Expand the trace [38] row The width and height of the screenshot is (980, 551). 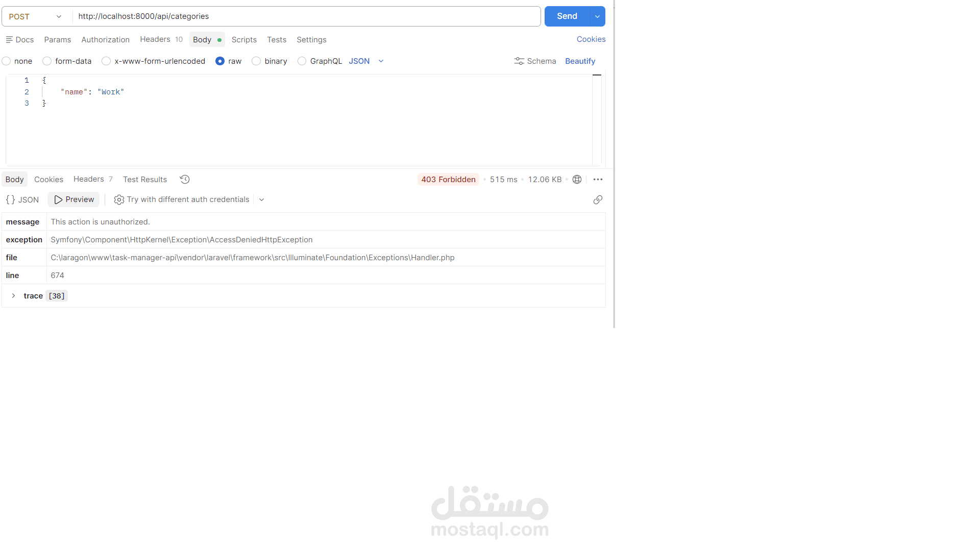pos(13,296)
